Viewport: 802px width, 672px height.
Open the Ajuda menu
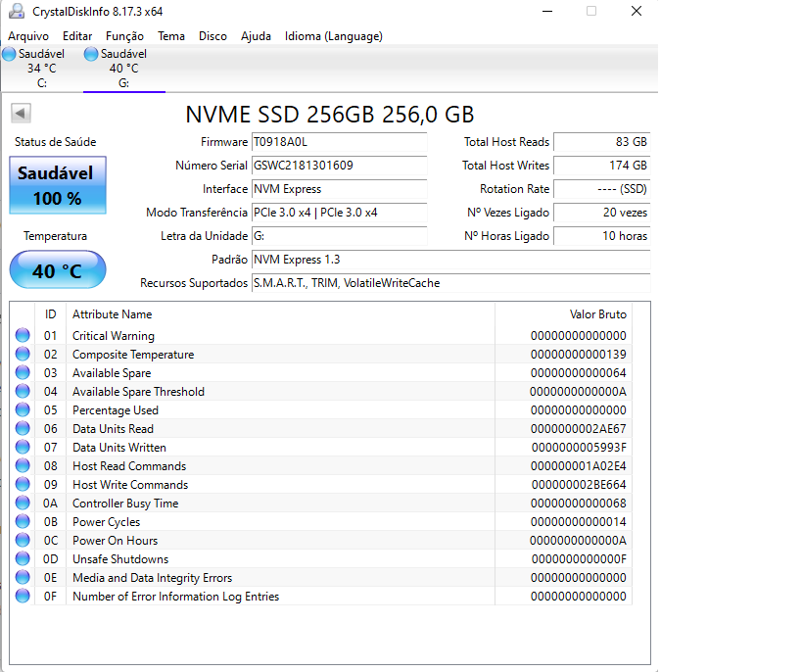pos(256,36)
